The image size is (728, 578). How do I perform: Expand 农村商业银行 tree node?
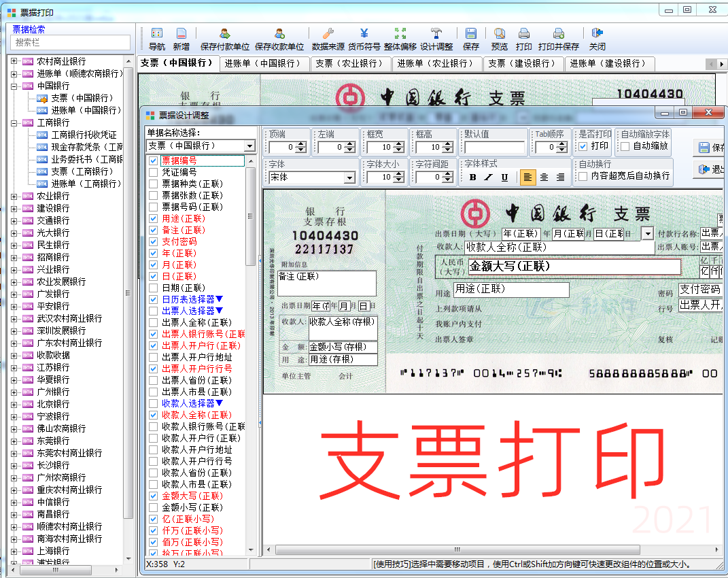click(x=14, y=61)
